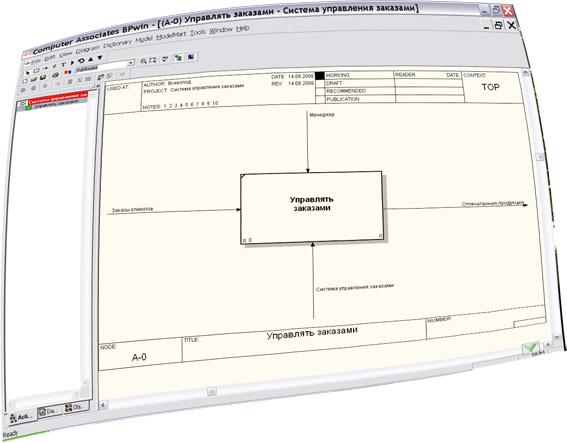Click the ModelMart tree icon in toolbar
The height and width of the screenshot is (443, 567).
178,57
